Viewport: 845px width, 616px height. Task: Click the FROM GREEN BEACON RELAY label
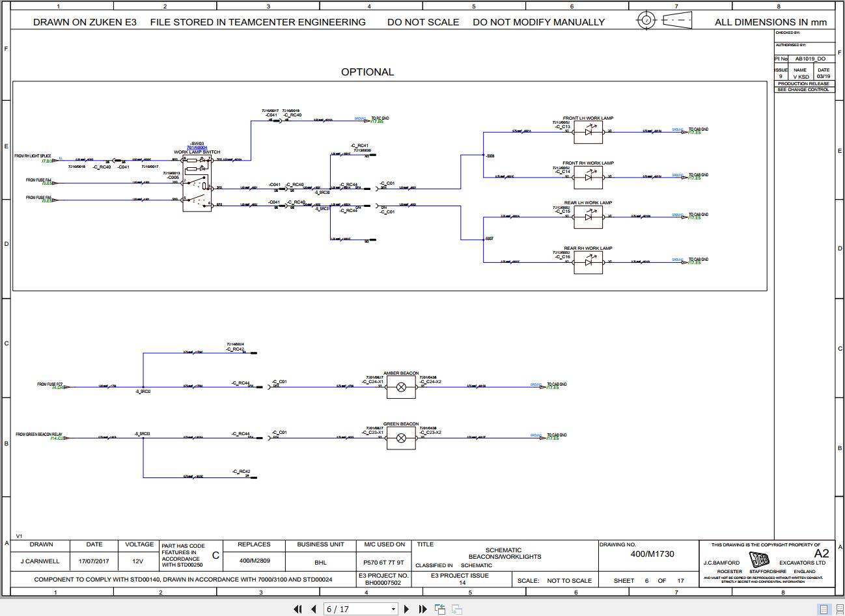coord(39,434)
